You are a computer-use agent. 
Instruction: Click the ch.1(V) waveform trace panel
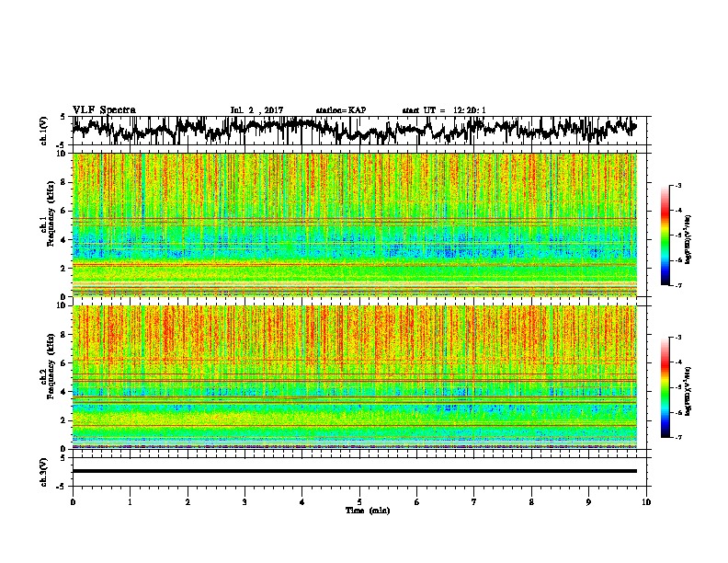358,130
